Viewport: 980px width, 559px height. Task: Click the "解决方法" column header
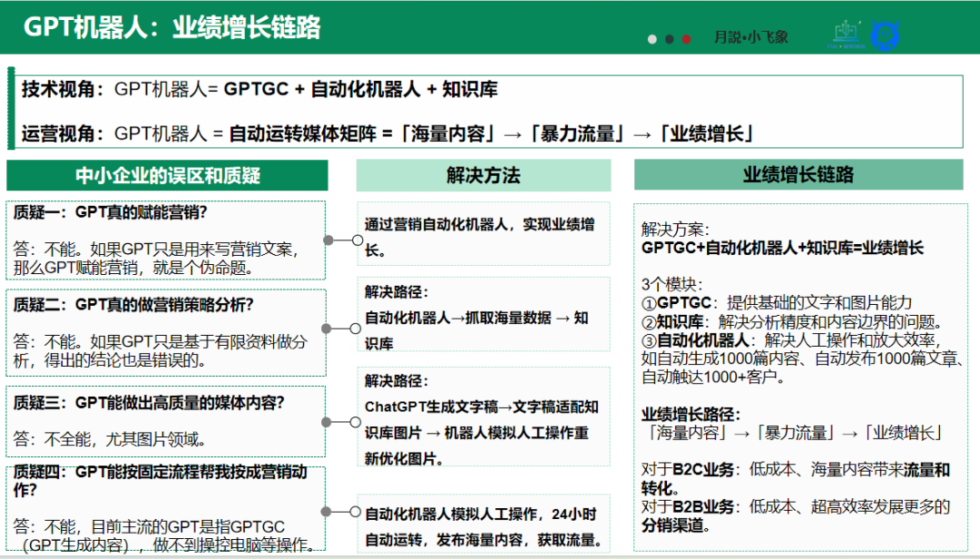pyautogui.click(x=483, y=175)
